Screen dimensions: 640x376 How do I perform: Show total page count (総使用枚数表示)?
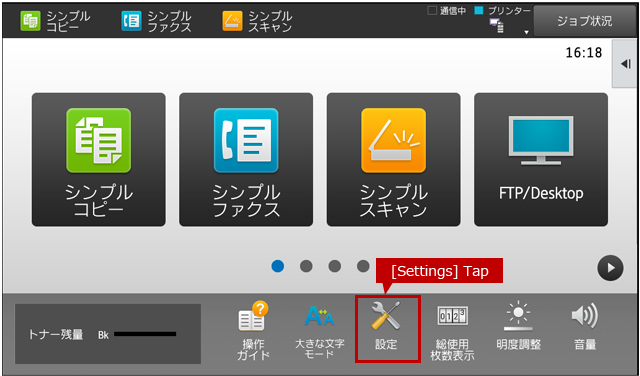(452, 332)
